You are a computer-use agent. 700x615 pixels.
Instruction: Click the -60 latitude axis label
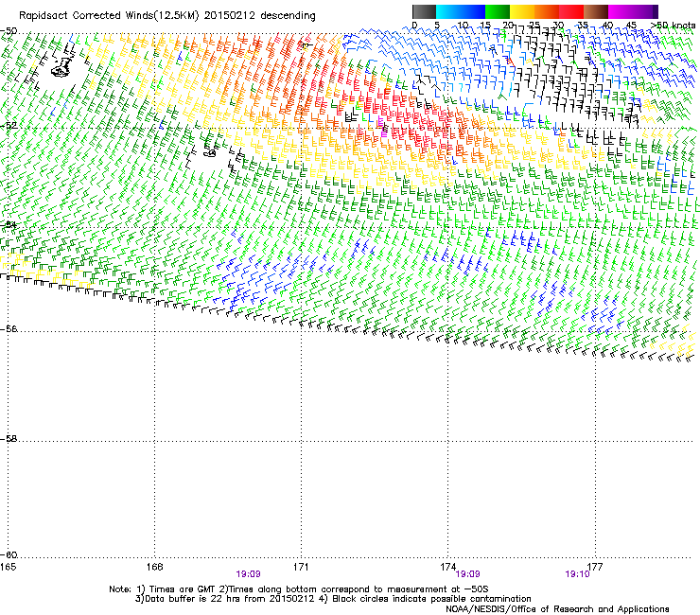tap(9, 555)
